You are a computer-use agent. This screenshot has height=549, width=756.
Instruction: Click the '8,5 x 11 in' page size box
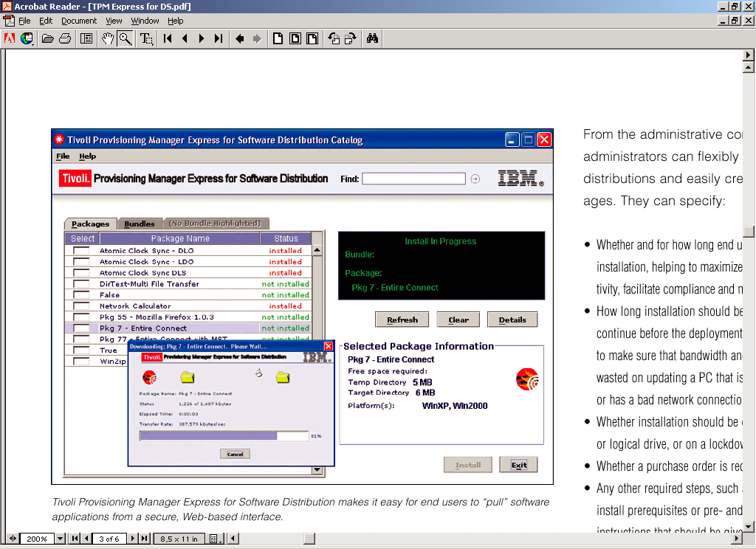pos(179,539)
